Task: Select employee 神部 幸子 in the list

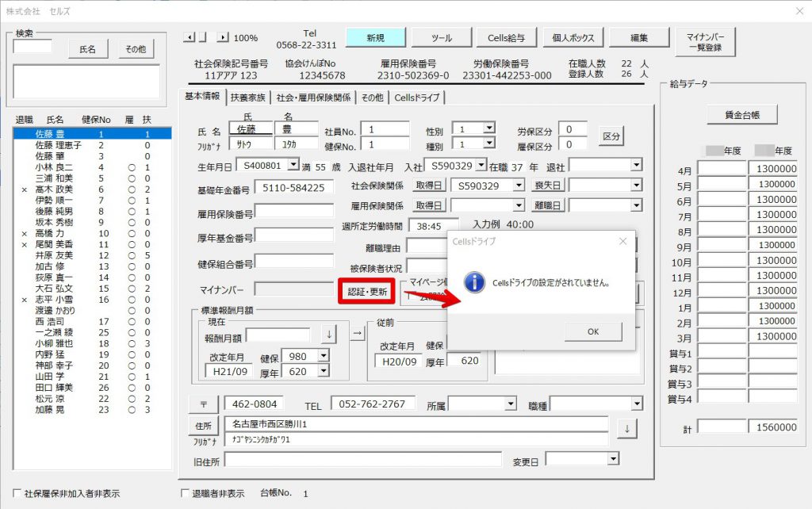Action: (92, 365)
